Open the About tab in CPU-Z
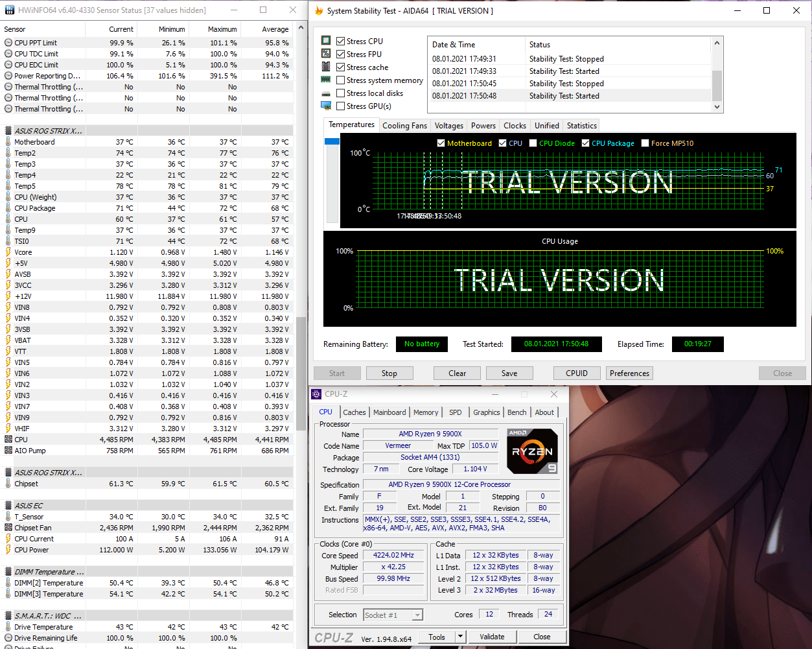 (x=544, y=412)
